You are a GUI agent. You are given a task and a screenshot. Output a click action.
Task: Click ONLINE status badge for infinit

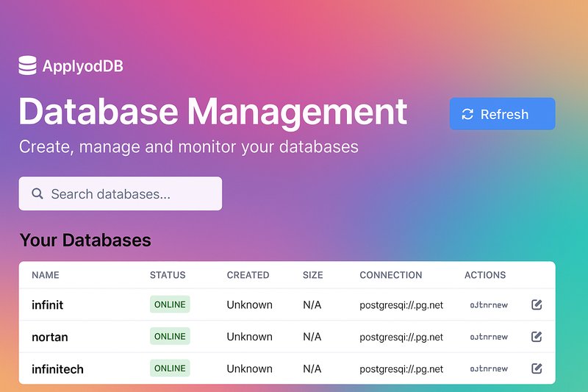170,304
